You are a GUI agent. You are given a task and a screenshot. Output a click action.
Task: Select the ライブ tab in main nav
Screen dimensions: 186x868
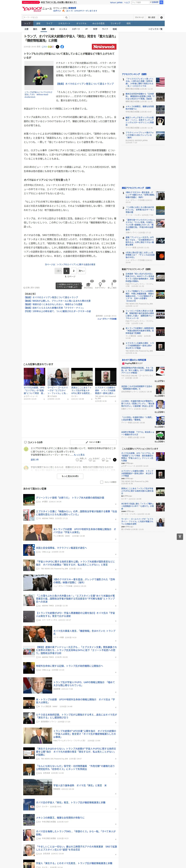(x=49, y=24)
